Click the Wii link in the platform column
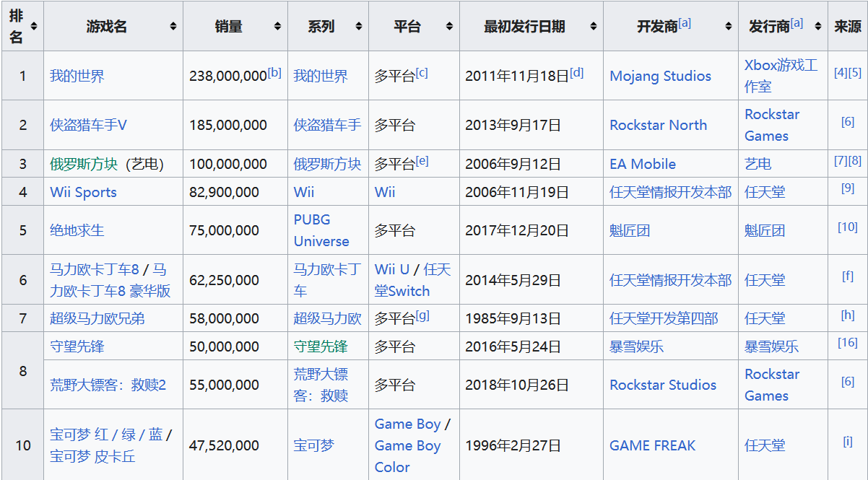868x480 pixels. pos(385,192)
